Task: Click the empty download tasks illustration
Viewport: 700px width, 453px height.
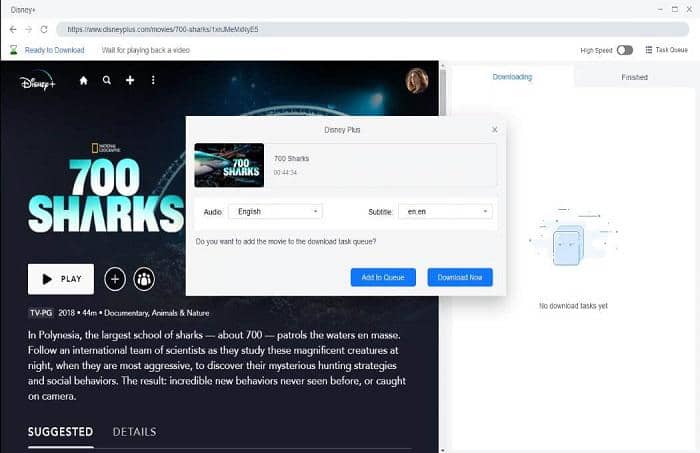Action: (573, 237)
